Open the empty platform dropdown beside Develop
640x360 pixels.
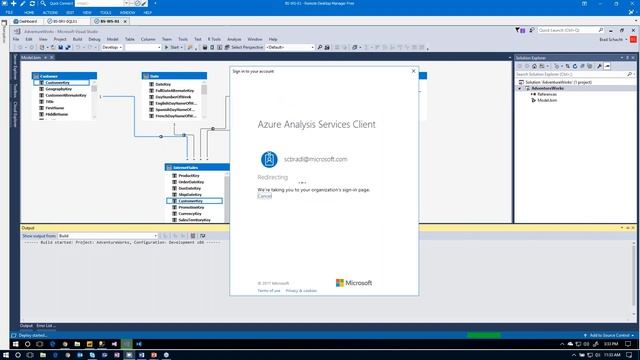[x=143, y=47]
